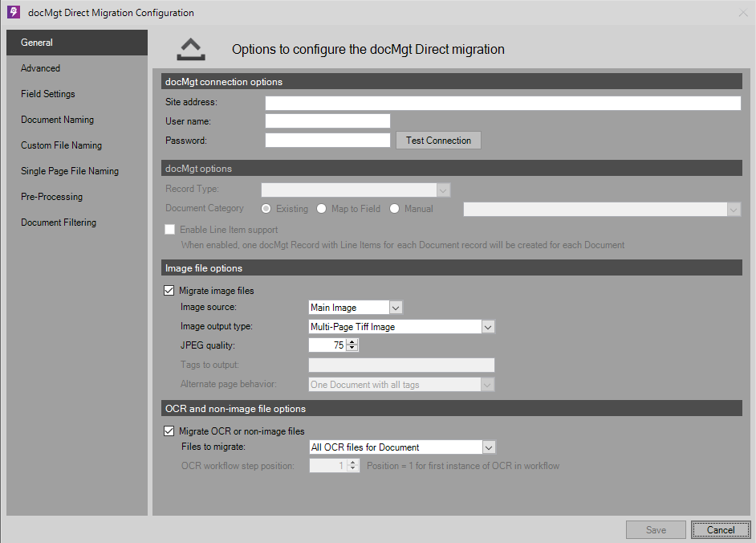Click the Cancel button

tap(721, 530)
